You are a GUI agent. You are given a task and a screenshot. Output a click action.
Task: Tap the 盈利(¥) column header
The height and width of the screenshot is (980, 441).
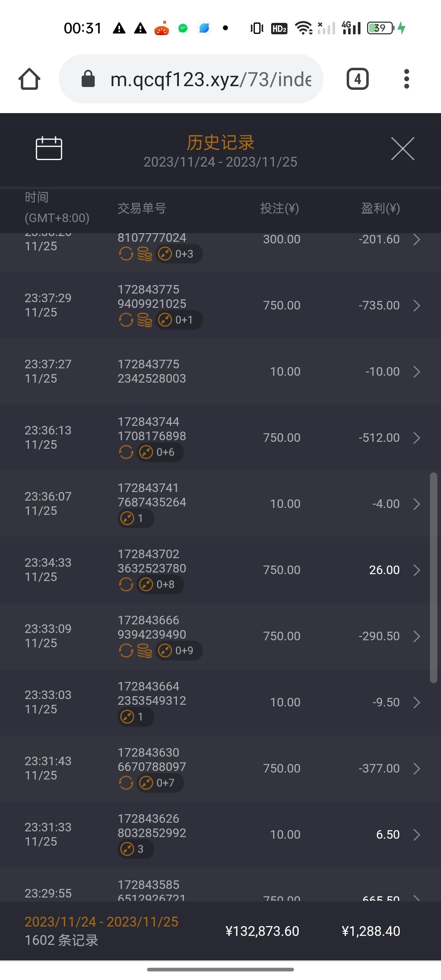click(x=381, y=208)
